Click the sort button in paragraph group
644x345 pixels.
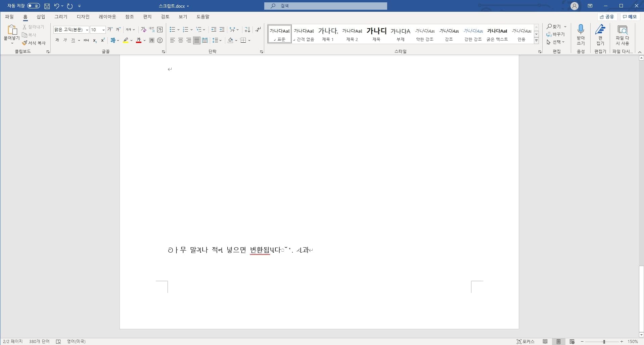pyautogui.click(x=247, y=30)
